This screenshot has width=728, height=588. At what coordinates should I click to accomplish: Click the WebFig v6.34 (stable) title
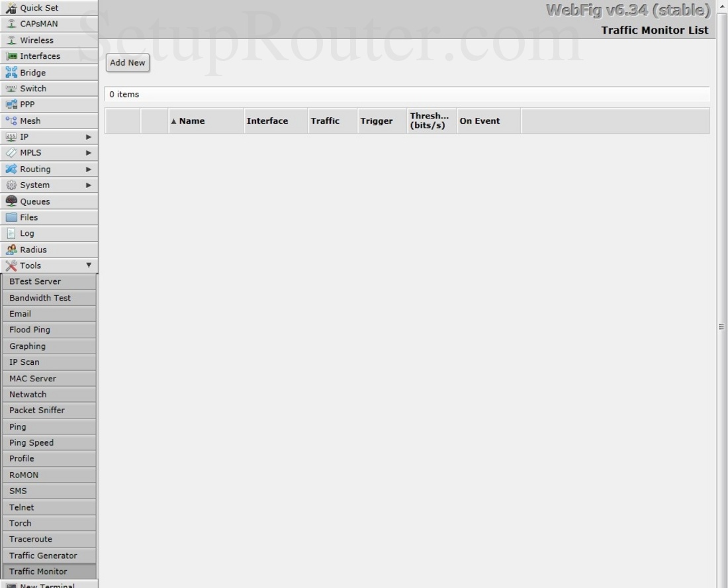pyautogui.click(x=628, y=10)
